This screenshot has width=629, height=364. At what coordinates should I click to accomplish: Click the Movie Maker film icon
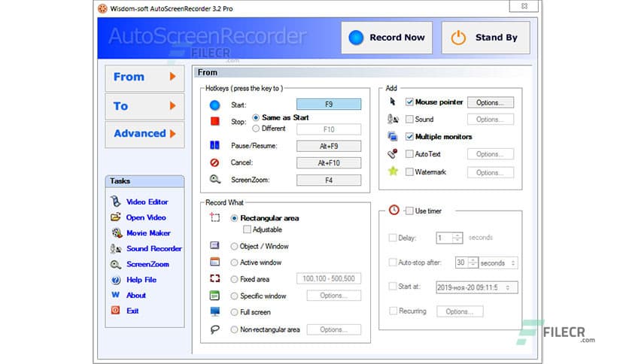[117, 232]
